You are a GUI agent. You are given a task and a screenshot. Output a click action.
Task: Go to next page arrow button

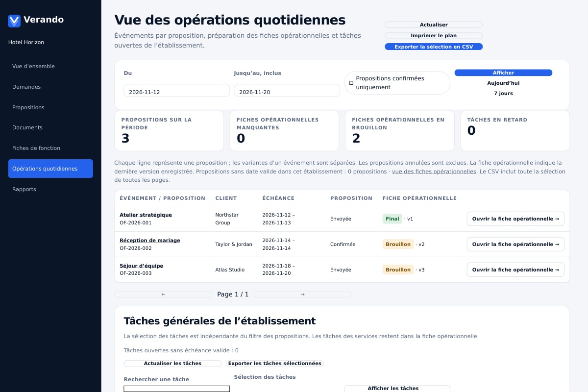click(302, 294)
